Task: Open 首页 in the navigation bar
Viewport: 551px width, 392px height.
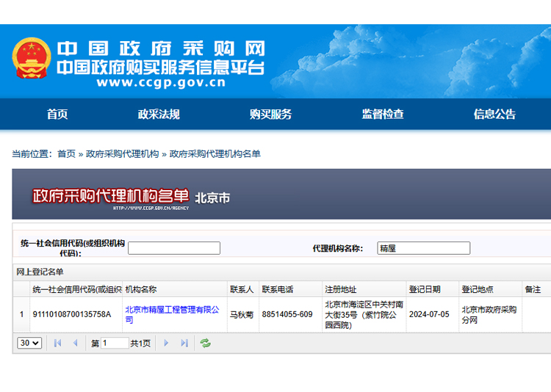Action: (x=57, y=115)
